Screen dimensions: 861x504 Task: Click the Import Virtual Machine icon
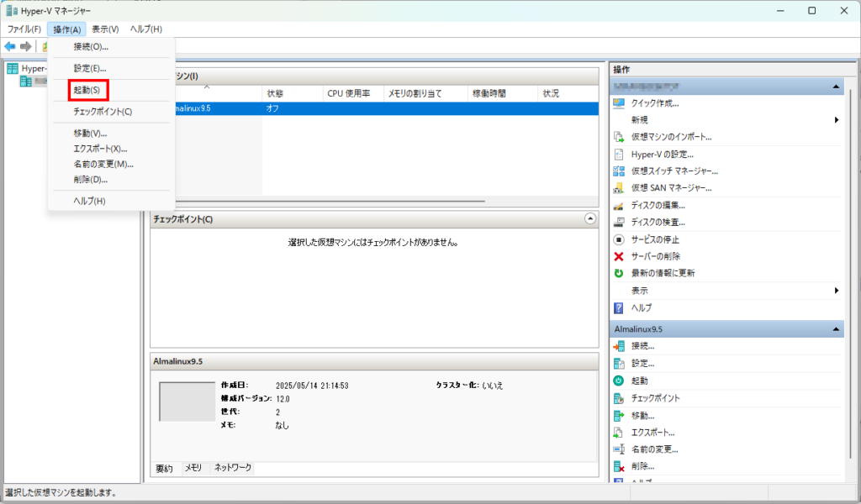point(620,137)
